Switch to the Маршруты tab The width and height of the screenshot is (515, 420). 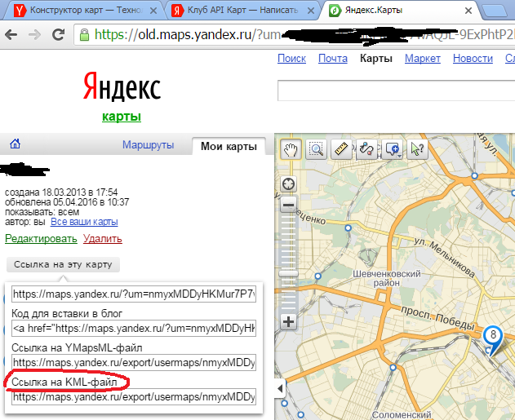point(149,145)
